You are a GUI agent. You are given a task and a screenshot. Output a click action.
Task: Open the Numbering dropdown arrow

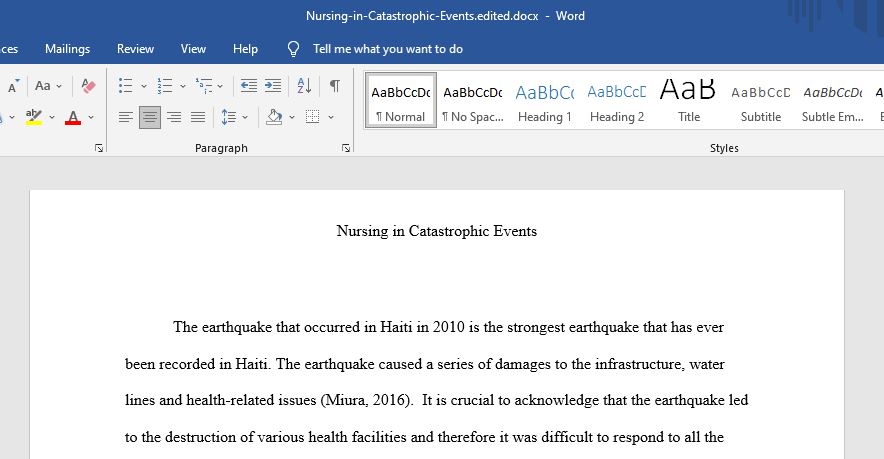(x=183, y=86)
